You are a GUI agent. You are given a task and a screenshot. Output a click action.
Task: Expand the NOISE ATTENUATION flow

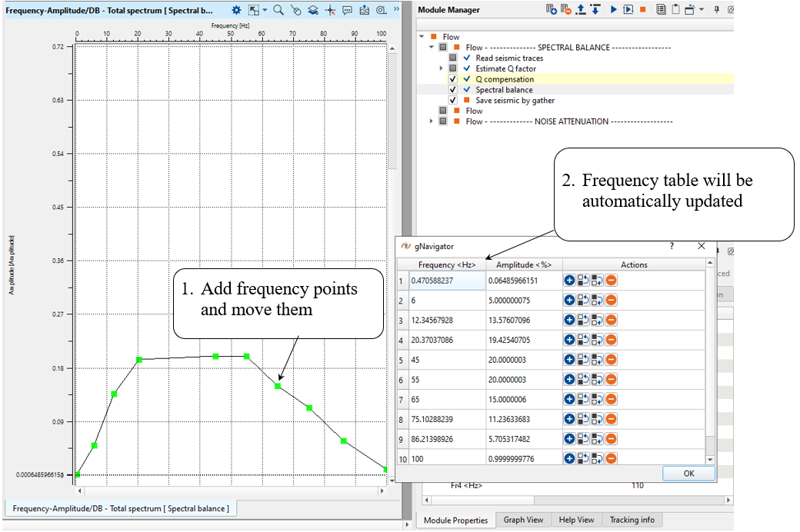tap(431, 121)
